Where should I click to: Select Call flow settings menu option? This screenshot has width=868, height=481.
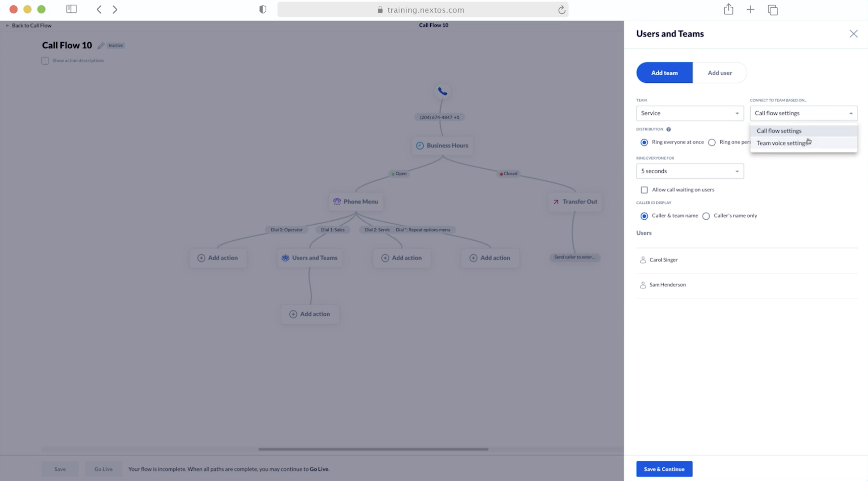click(x=779, y=130)
